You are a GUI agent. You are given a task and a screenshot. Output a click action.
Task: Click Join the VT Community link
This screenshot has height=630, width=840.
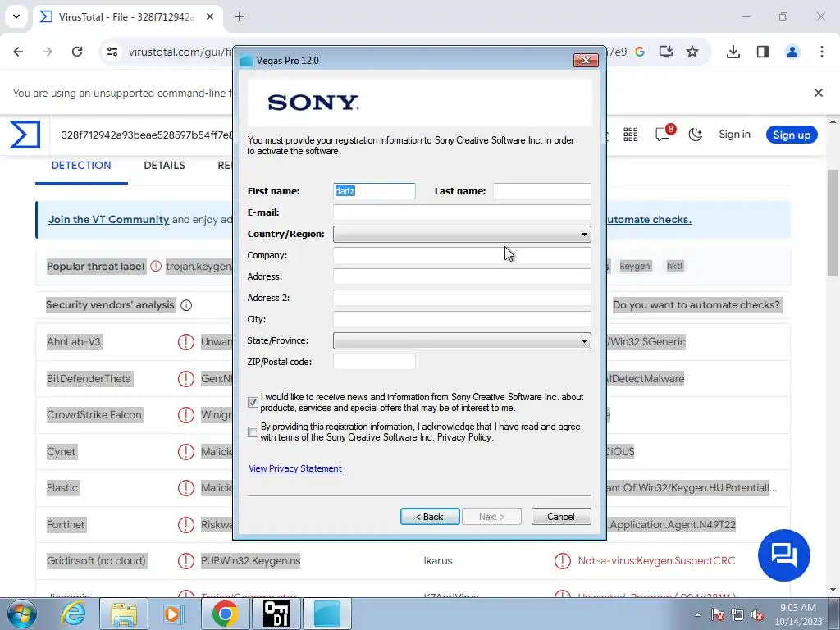(x=109, y=220)
